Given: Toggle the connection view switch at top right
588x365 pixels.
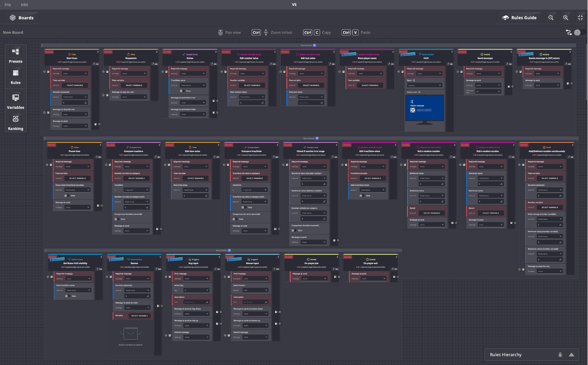Looking at the screenshot, I should [x=580, y=32].
